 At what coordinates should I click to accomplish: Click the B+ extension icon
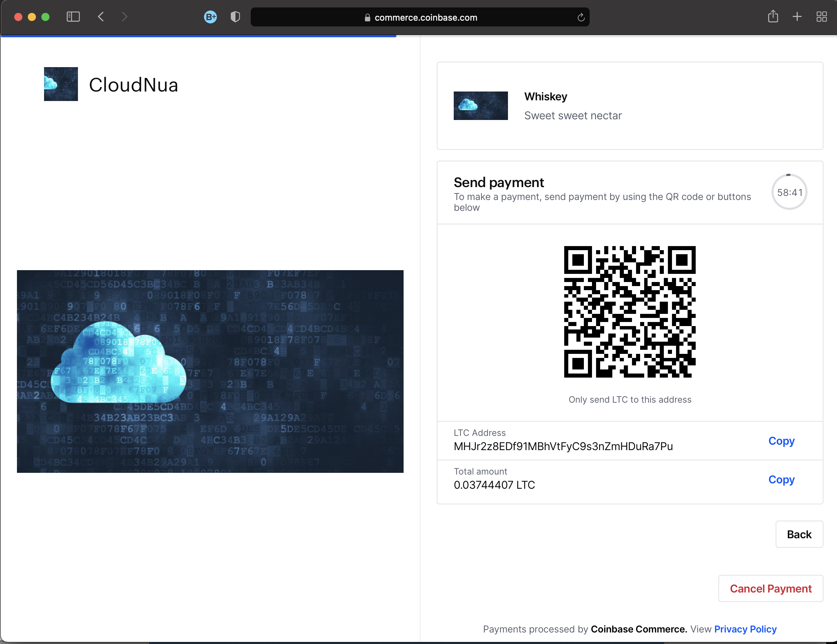[210, 17]
